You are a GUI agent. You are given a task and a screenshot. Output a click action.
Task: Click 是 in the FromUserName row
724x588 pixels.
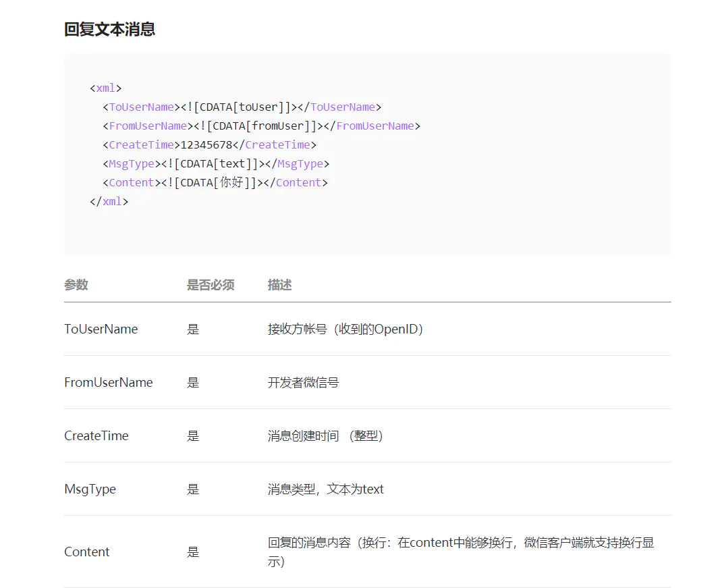pyautogui.click(x=193, y=383)
